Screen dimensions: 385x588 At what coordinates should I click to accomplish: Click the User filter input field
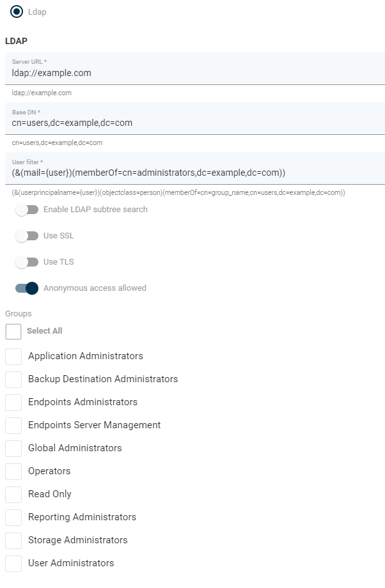pos(195,173)
